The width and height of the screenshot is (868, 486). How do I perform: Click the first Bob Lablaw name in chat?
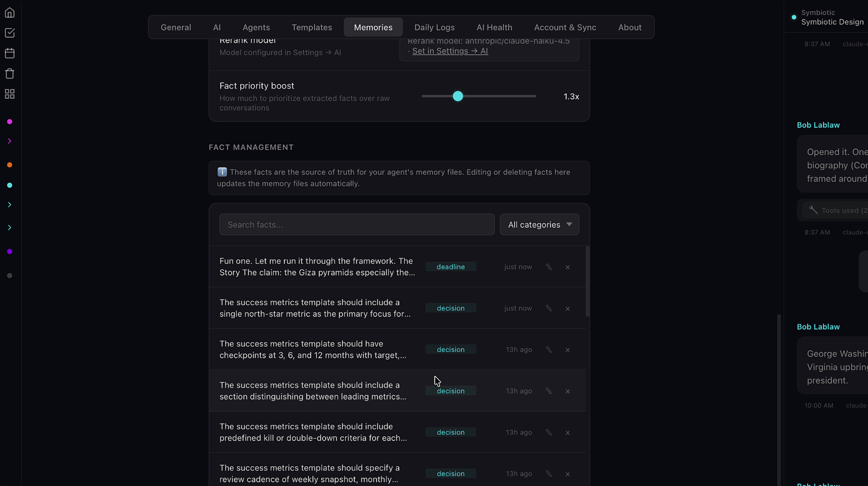pyautogui.click(x=818, y=125)
